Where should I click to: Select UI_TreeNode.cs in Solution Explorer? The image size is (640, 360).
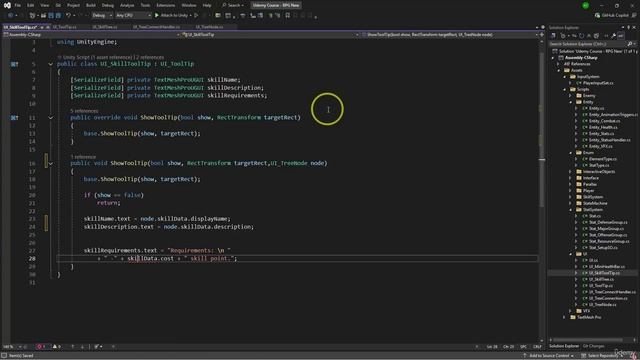tap(602, 304)
